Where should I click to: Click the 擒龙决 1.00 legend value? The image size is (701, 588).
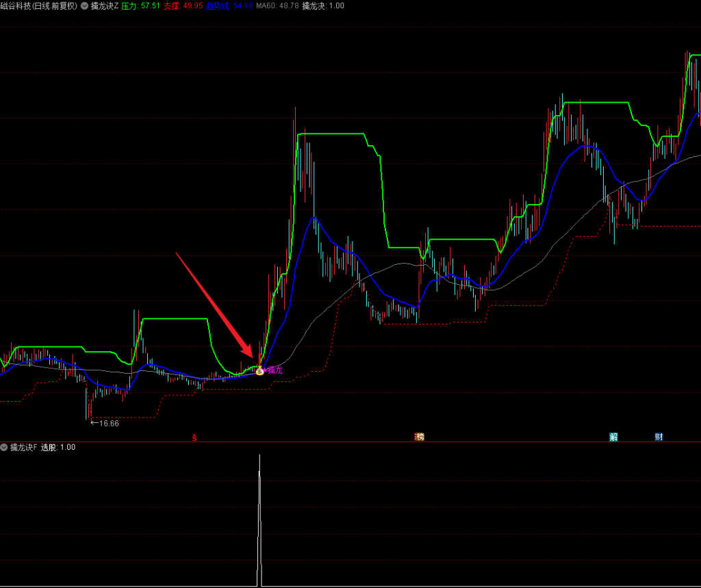(x=323, y=5)
